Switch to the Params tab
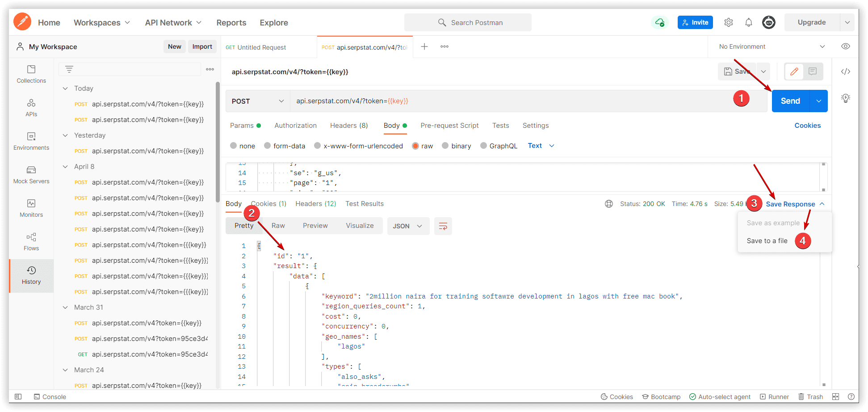The width and height of the screenshot is (868, 412). (245, 126)
